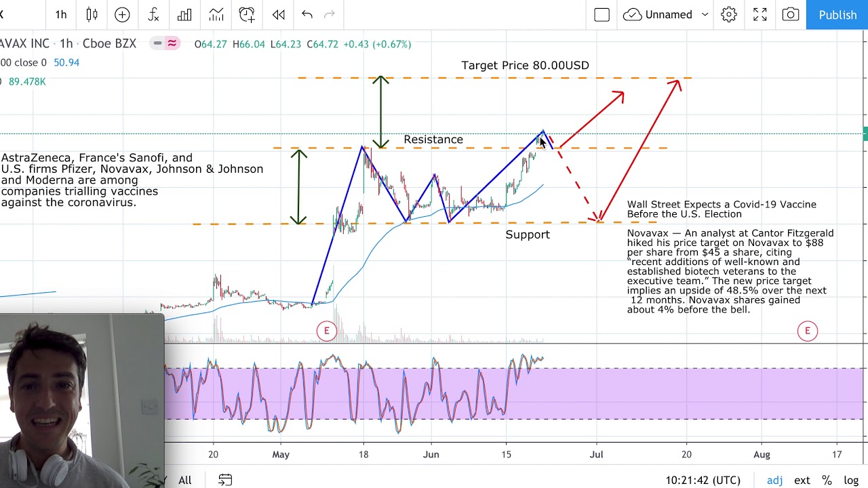The image size is (868, 488).
Task: Select the All date range button
Action: 184,480
